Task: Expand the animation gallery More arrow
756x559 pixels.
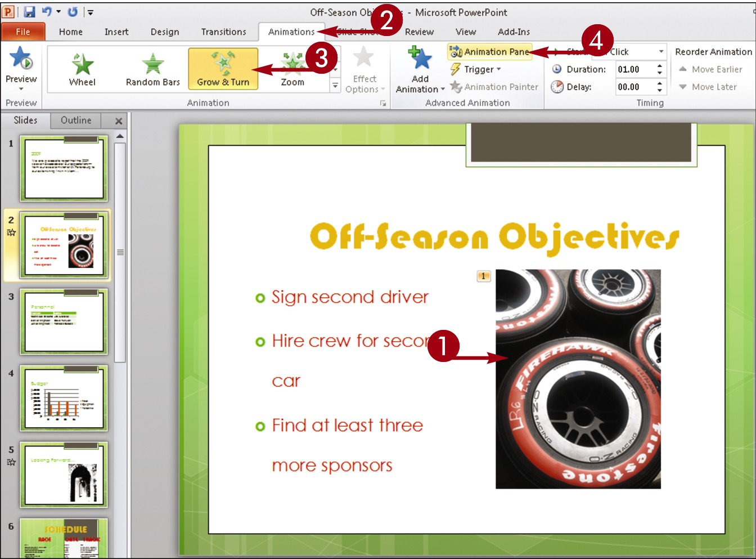Action: tap(335, 86)
